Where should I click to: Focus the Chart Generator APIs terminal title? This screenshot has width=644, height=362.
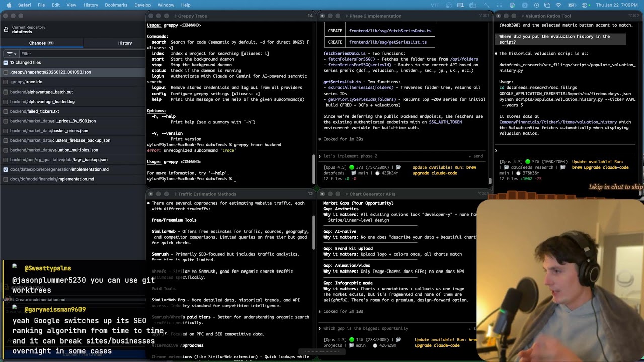pos(372,194)
